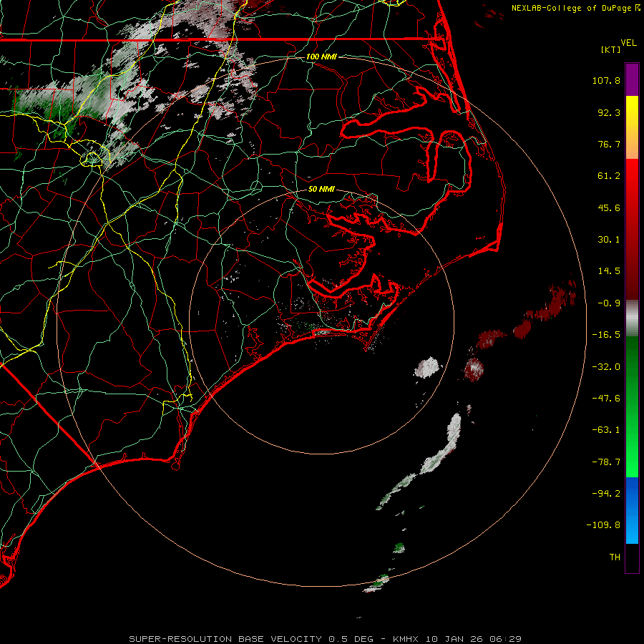Select the -109.8 velocity scale label
This screenshot has width=644, height=644.
pos(603,525)
